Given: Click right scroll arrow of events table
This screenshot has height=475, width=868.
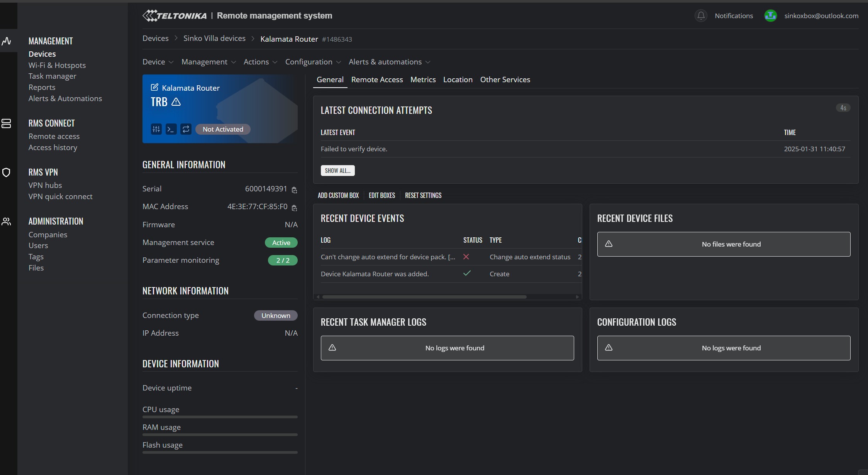Looking at the screenshot, I should click(x=577, y=297).
